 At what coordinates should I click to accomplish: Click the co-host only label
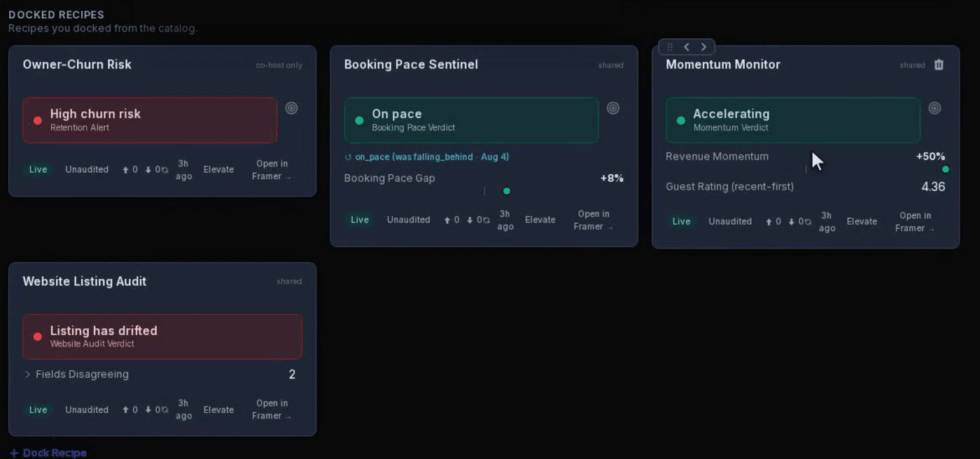pyautogui.click(x=279, y=65)
